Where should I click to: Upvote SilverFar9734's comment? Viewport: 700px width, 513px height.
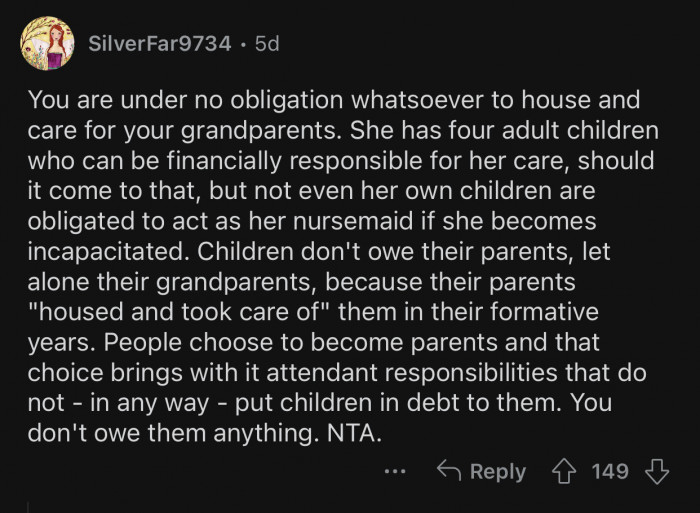565,470
